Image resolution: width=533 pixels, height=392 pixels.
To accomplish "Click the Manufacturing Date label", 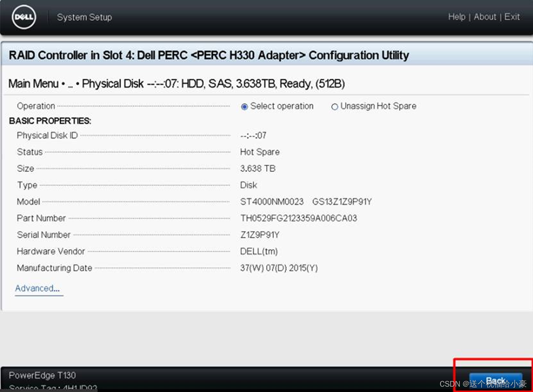I will [54, 268].
